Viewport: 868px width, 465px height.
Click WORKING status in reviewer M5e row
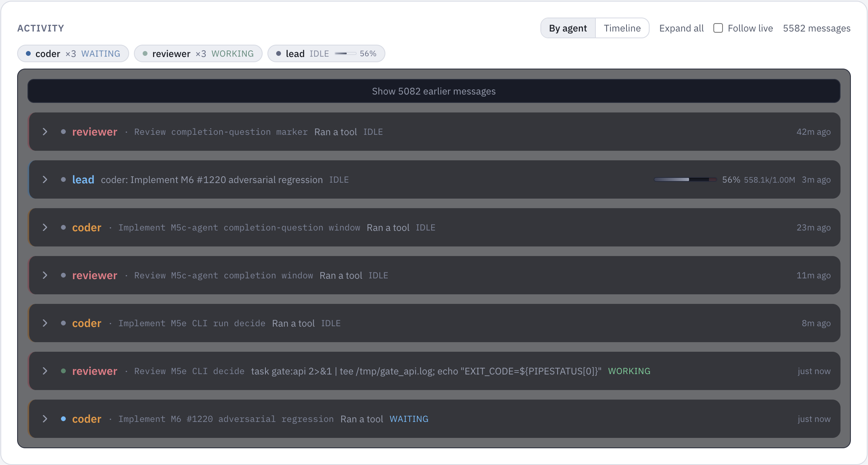pos(629,371)
